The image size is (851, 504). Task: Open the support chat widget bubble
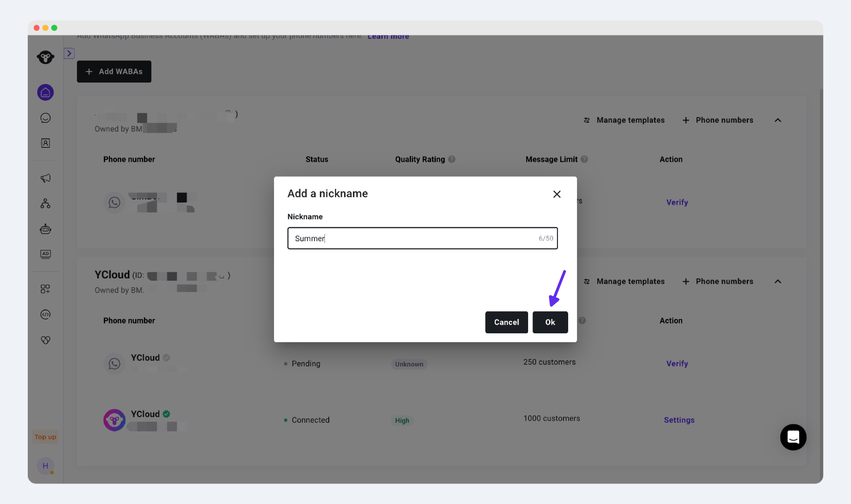tap(793, 437)
